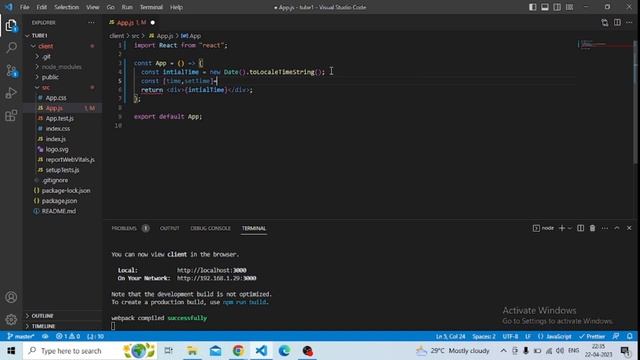Open the Help menu
This screenshot has width=640, height=360.
click(176, 7)
